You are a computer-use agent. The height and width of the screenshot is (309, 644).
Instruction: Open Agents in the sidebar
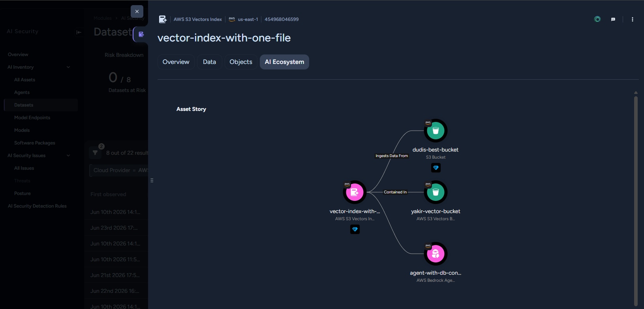[x=22, y=92]
